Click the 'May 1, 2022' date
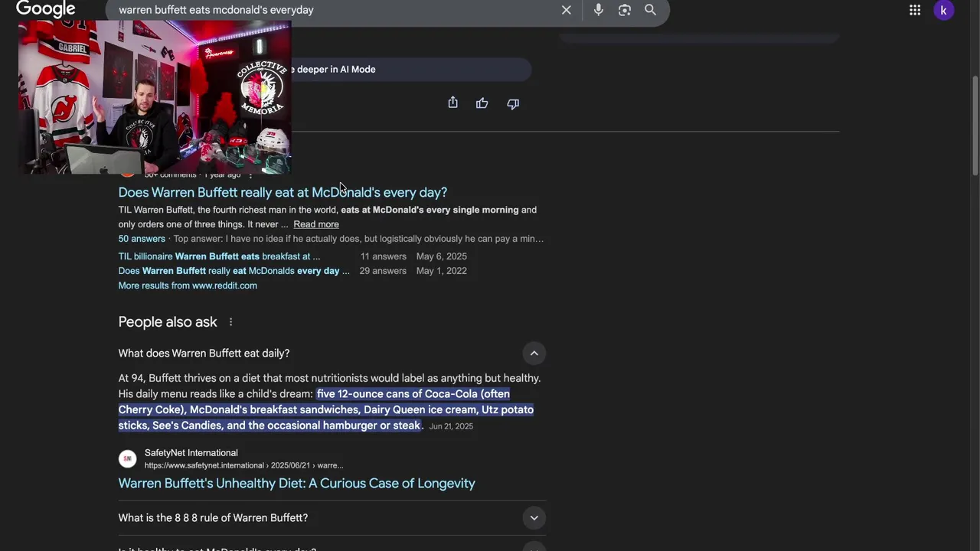This screenshot has width=980, height=551. [442, 271]
